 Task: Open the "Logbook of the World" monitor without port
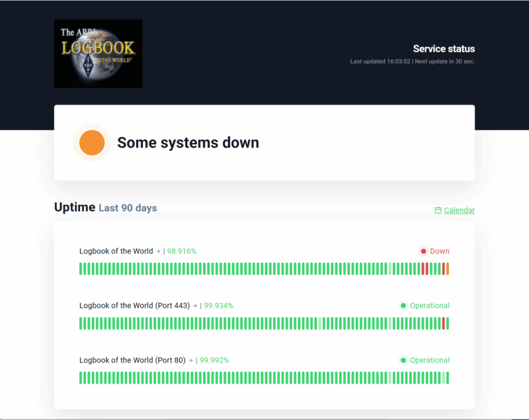tap(116, 251)
